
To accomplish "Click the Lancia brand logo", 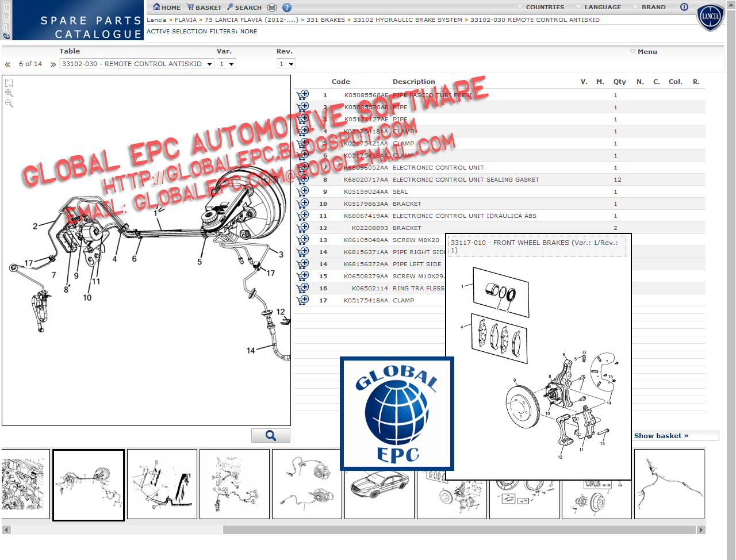I will [710, 18].
